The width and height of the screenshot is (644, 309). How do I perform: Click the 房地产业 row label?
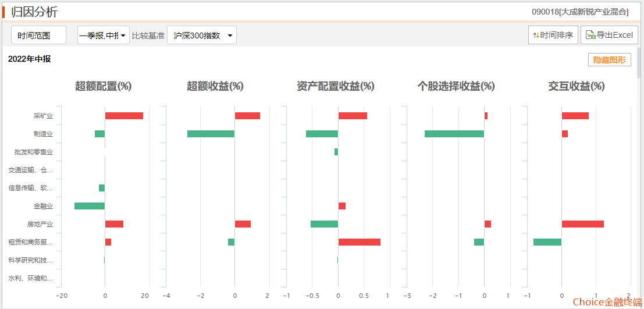[40, 225]
